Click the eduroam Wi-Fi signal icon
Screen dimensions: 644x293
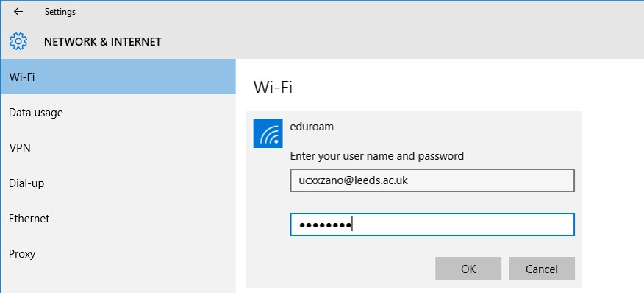click(x=268, y=133)
